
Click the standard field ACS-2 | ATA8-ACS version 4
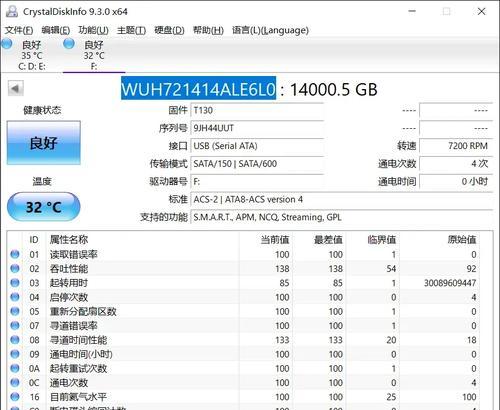(x=342, y=199)
